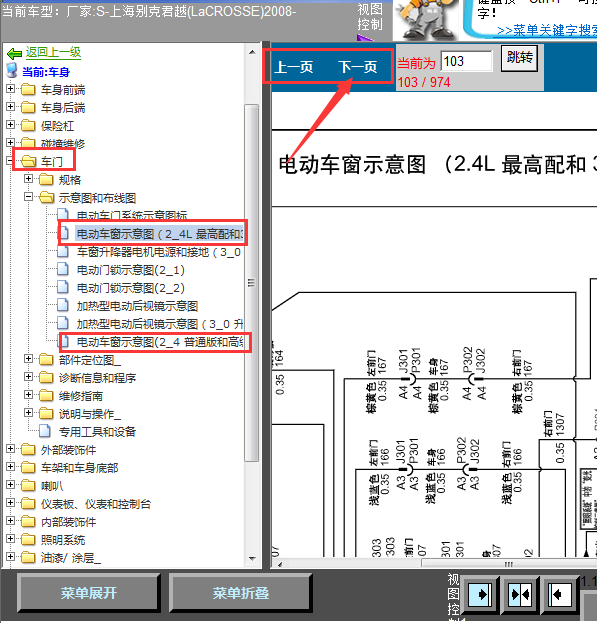This screenshot has width=597, height=623.
Task: Go to next page with 下一页
Action: [358, 67]
